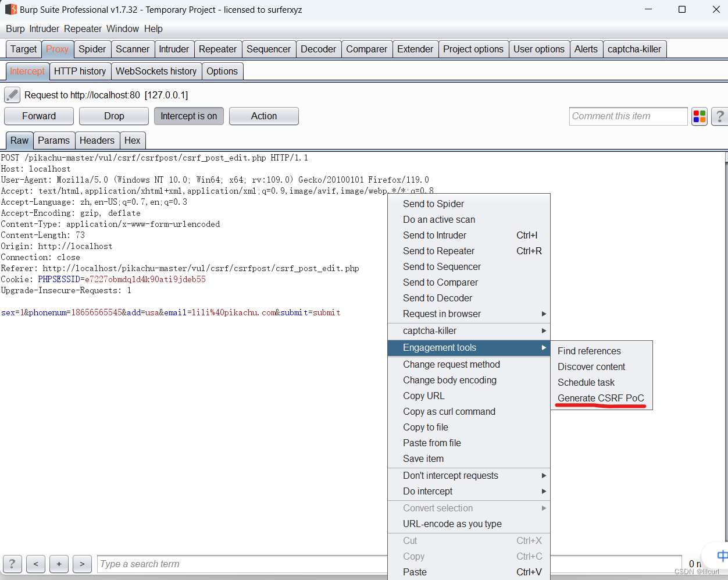The width and height of the screenshot is (728, 580).
Task: Select Send to Decoder
Action: 469,298
